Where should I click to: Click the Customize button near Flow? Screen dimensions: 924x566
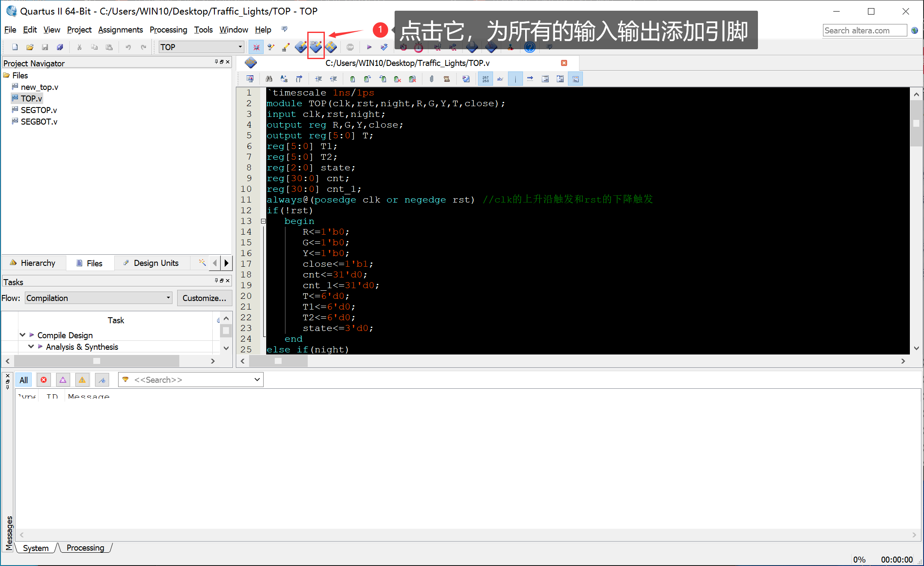click(x=205, y=298)
